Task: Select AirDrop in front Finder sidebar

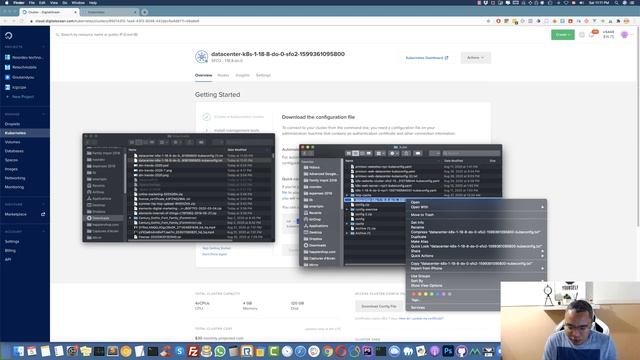Action: 315,219
